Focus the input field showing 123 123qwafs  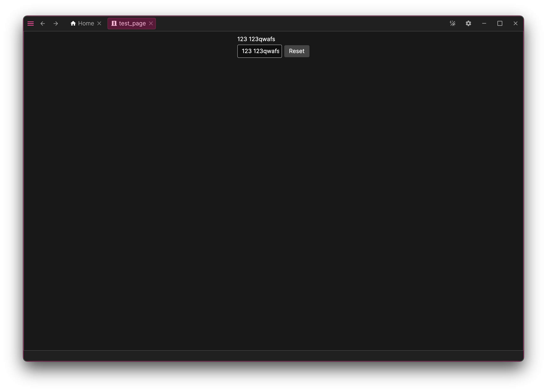(259, 51)
